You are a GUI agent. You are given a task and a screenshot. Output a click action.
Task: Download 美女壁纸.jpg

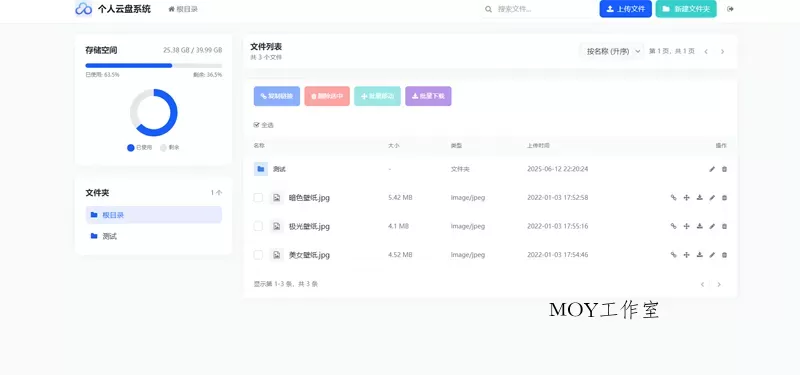[699, 255]
